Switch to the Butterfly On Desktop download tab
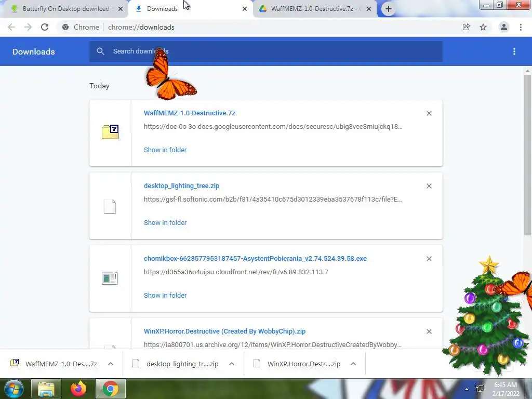This screenshot has height=399, width=532. (x=66, y=9)
